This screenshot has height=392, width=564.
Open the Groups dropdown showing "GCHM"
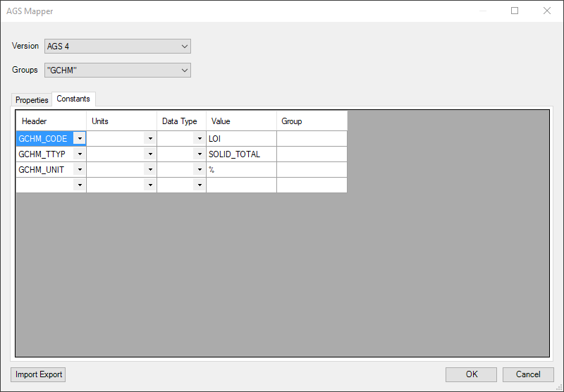point(118,70)
